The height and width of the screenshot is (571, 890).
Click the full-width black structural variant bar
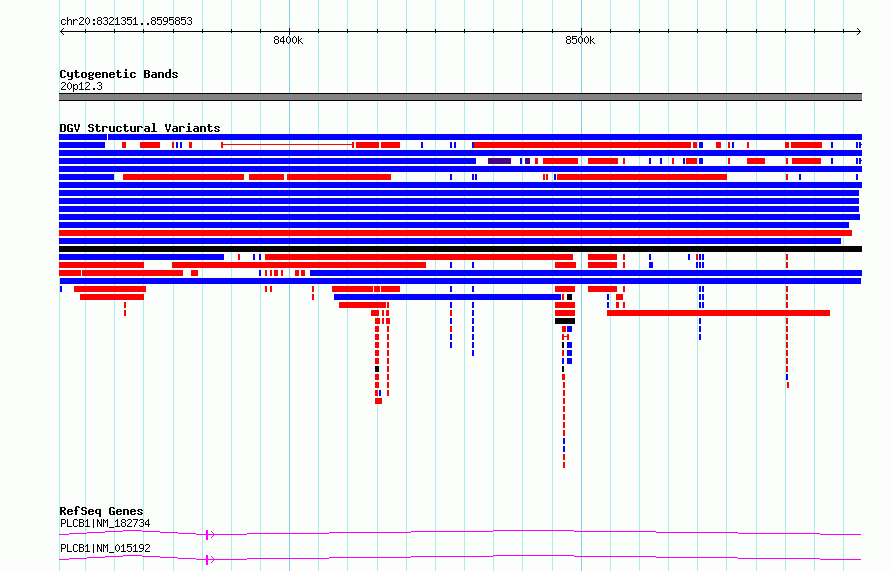460,249
